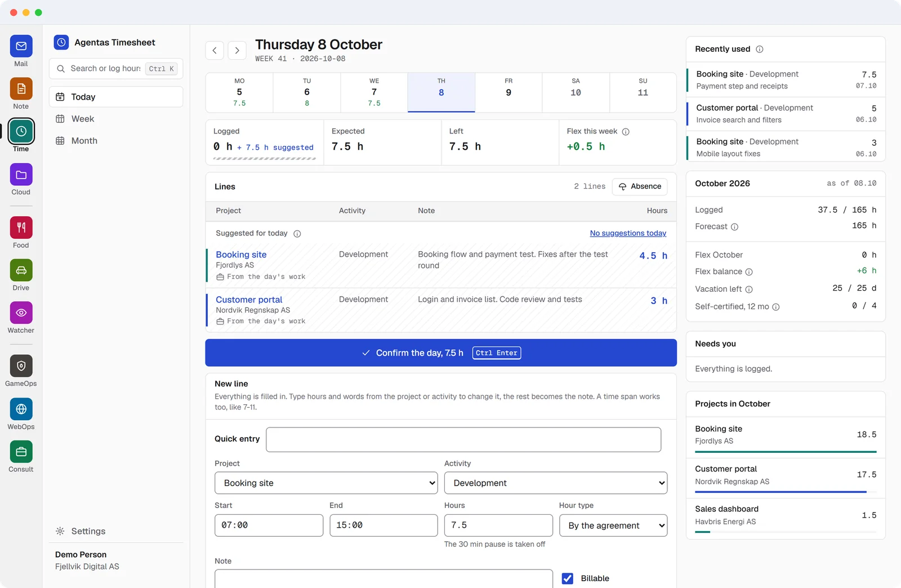Click the Flex this week info icon
The image size is (901, 588).
pos(626,132)
